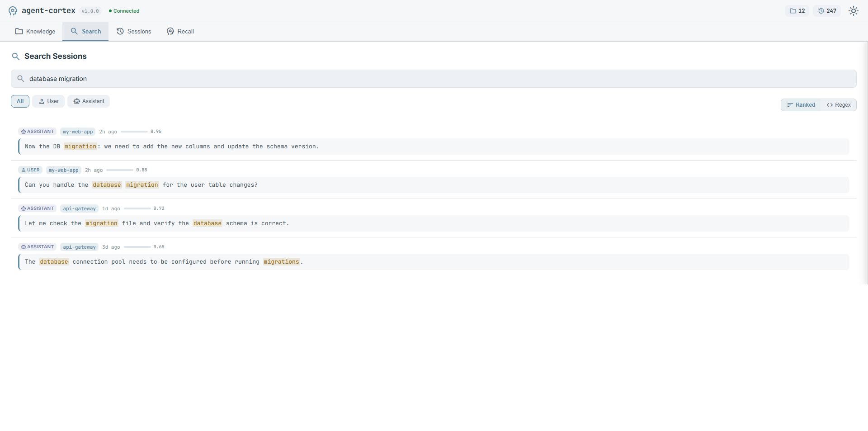The height and width of the screenshot is (431, 868).
Task: Open the Knowledge folder icon
Action: pos(18,31)
